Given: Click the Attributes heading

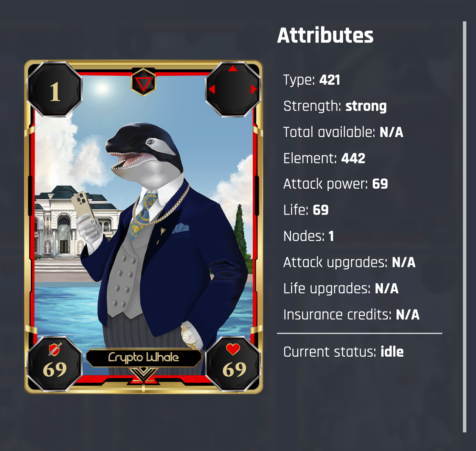Looking at the screenshot, I should [x=325, y=35].
